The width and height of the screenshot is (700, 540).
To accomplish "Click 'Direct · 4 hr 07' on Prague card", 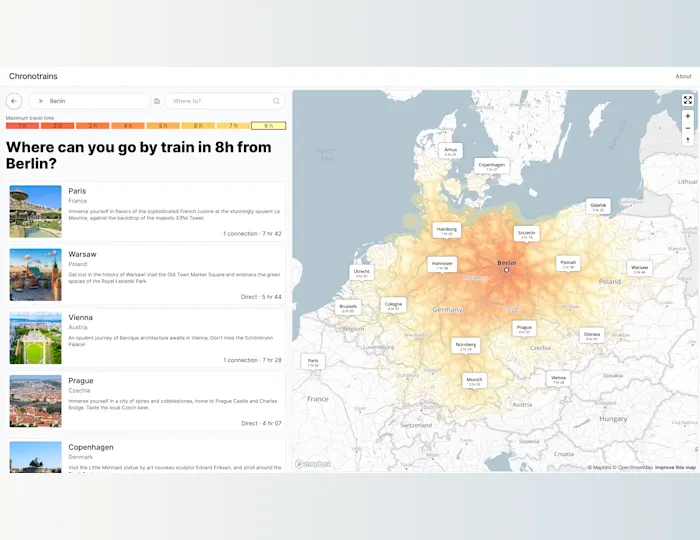I will (261, 424).
